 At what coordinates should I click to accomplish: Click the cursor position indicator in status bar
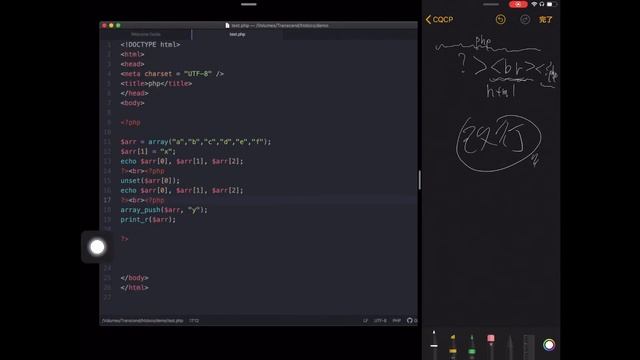point(194,320)
